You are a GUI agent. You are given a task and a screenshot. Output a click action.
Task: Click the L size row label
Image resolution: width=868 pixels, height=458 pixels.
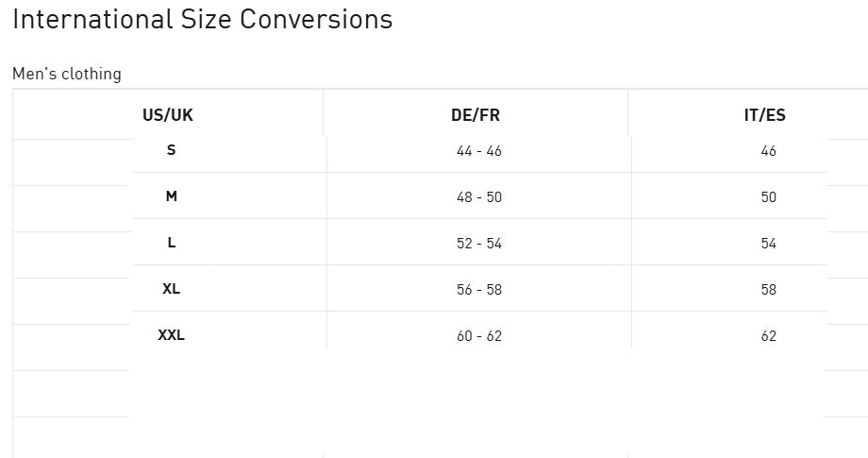171,243
